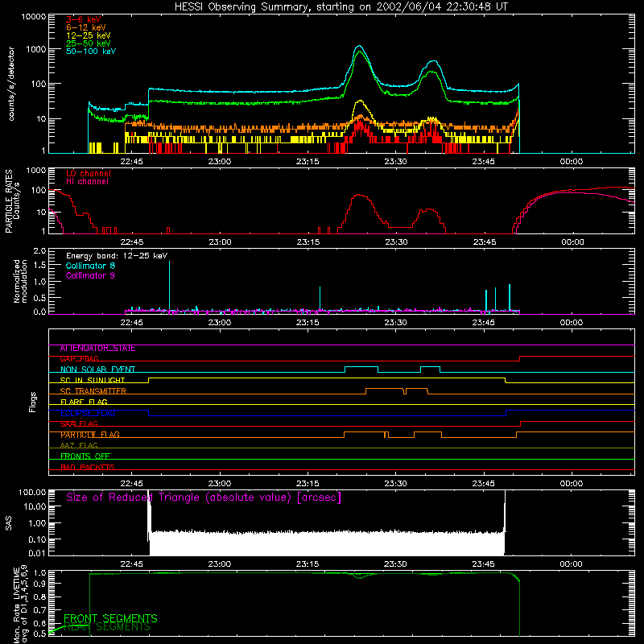
Task: Click the vertical 'Flags' axis label
Action: point(33,402)
